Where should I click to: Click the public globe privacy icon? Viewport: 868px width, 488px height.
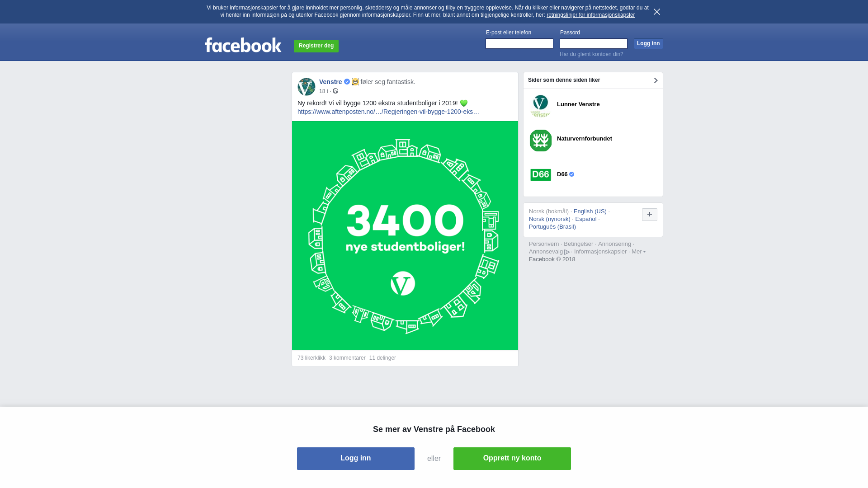335,91
